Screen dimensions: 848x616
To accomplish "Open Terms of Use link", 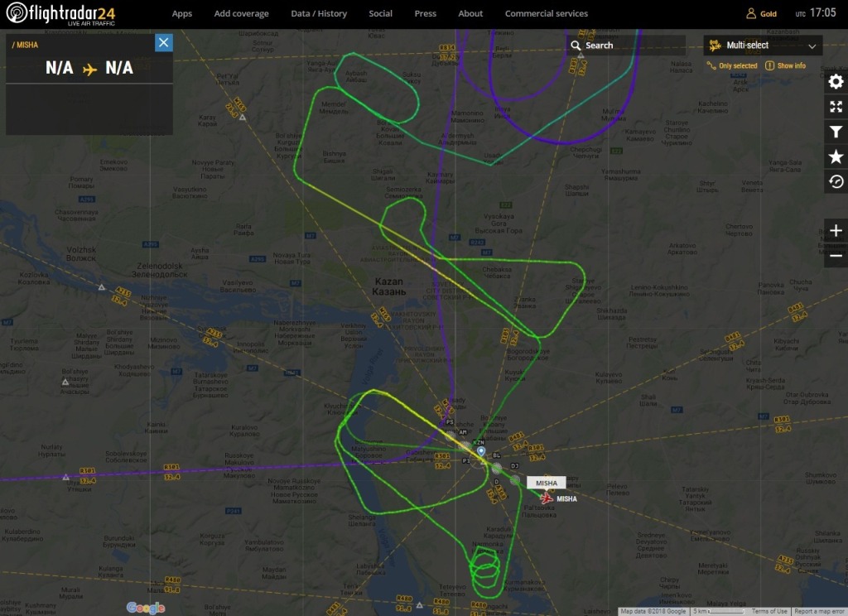I will pyautogui.click(x=768, y=611).
